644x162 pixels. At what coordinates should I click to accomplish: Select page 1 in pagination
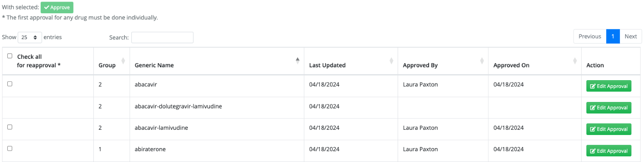[613, 36]
